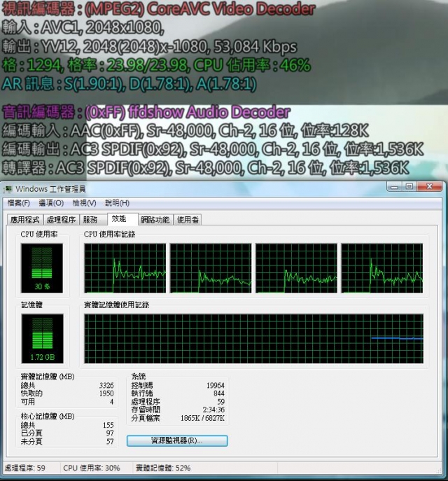The width and height of the screenshot is (448, 481).
Task: Close the Windows 工作管理員 window
Action: 429,186
